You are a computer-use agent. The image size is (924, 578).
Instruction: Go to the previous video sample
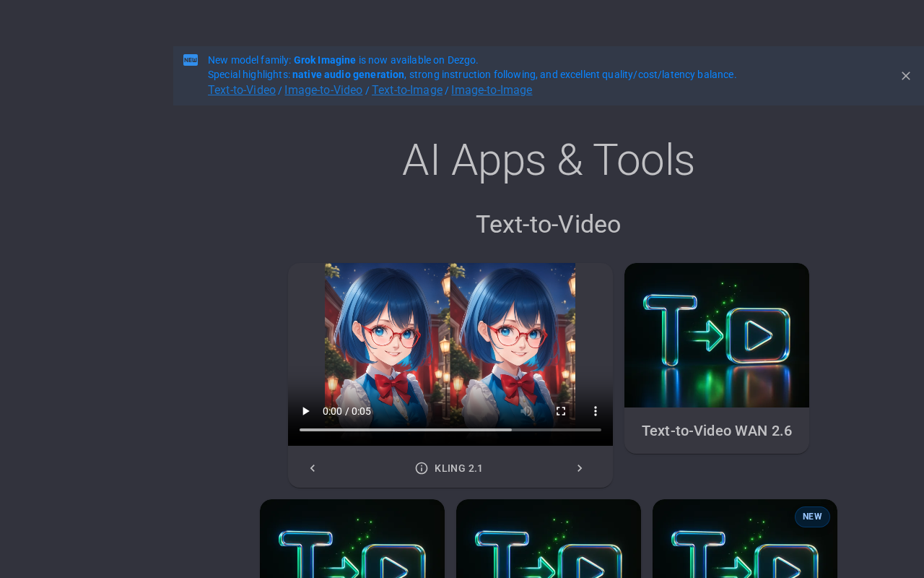point(313,468)
